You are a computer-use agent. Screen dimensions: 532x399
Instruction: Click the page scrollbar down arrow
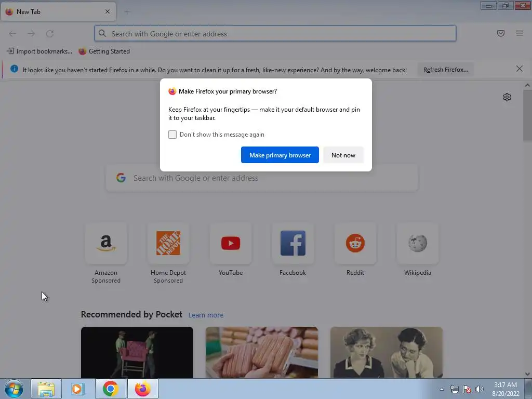click(x=527, y=374)
